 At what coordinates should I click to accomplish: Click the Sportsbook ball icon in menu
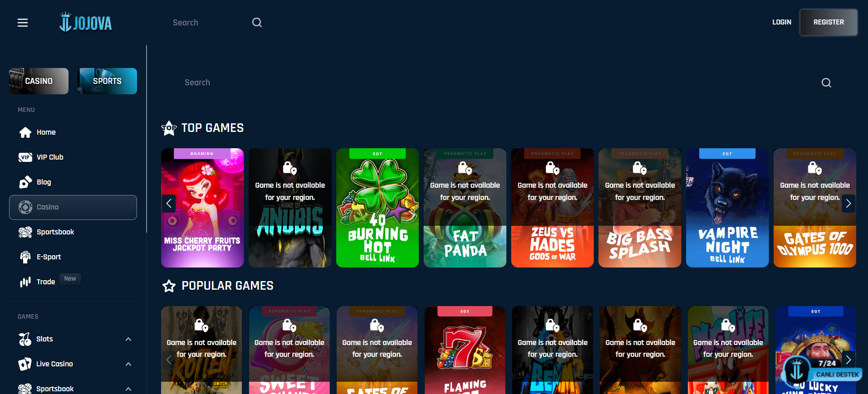point(25,232)
